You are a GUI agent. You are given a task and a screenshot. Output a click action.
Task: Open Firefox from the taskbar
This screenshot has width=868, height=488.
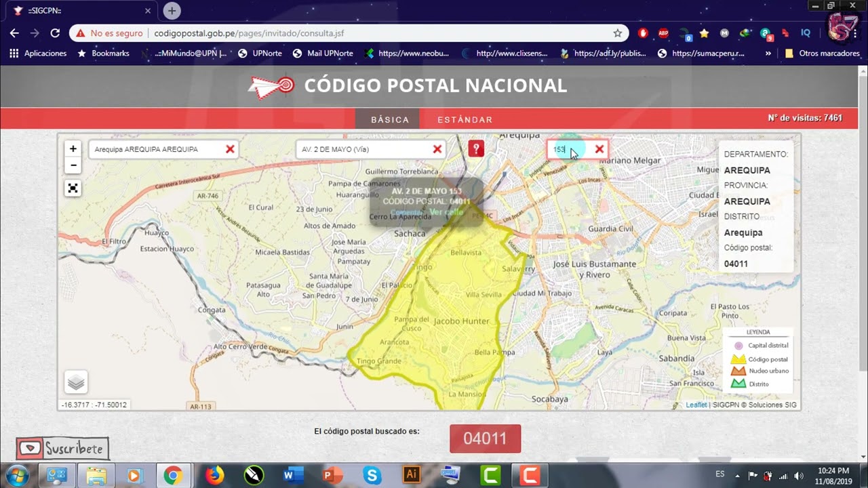click(x=214, y=475)
